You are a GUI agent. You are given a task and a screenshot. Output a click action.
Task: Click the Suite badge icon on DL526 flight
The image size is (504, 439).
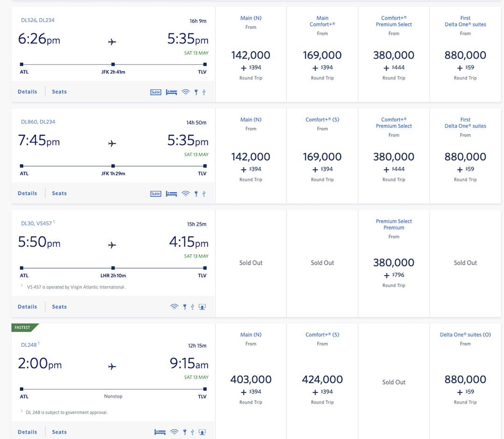coord(155,92)
